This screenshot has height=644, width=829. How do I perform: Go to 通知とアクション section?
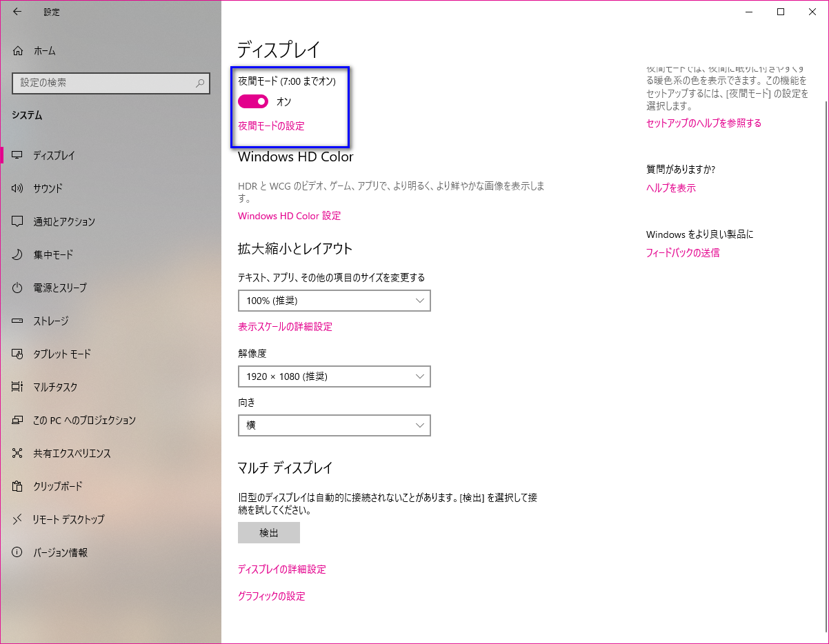[64, 221]
